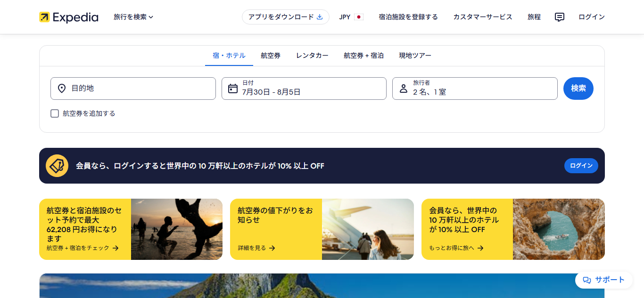The image size is (644, 298).
Task: Click the arrow next to もっとお得に旅へ
Action: pos(480,248)
